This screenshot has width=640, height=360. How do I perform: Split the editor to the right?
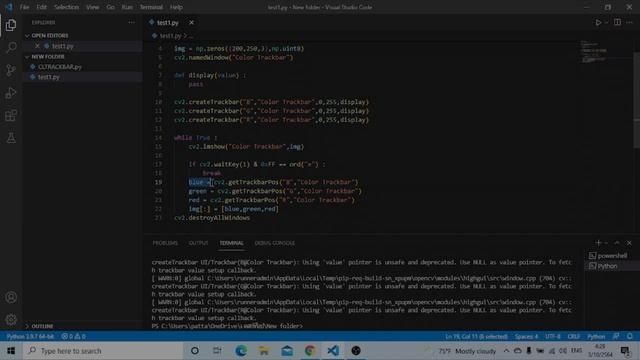tap(618, 22)
